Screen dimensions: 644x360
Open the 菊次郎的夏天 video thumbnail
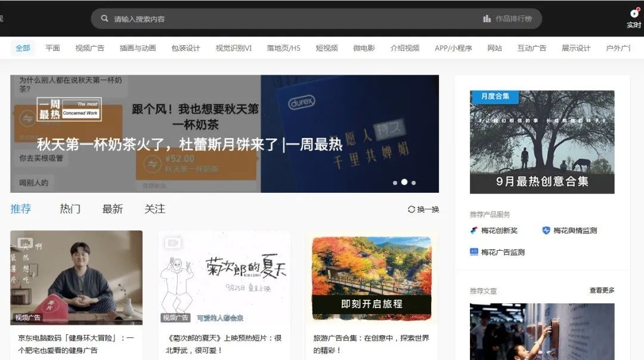(224, 278)
